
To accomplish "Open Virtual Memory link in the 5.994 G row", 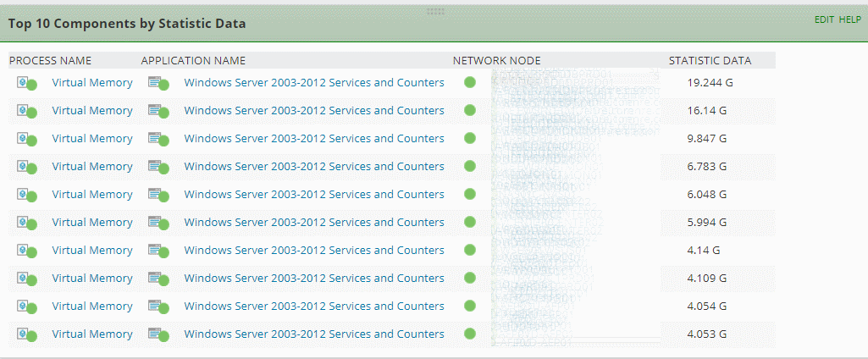I will (x=92, y=223).
